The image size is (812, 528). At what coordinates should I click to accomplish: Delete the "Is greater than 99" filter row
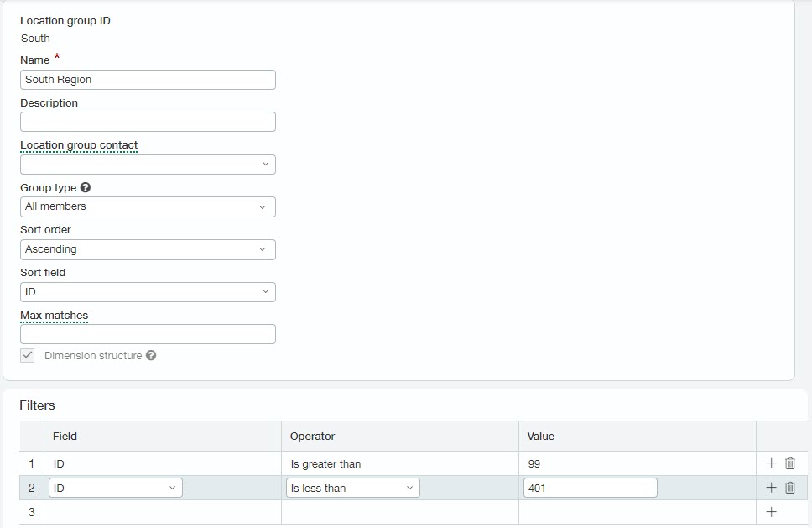(x=789, y=463)
